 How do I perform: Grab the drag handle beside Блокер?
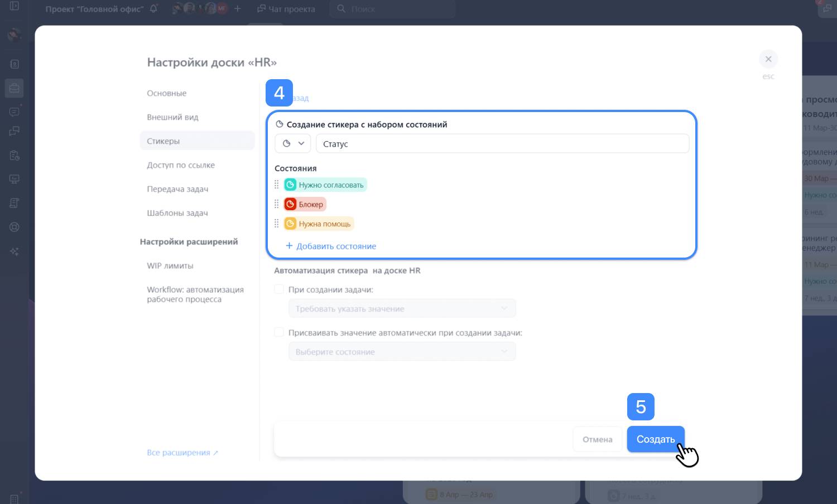(x=277, y=205)
